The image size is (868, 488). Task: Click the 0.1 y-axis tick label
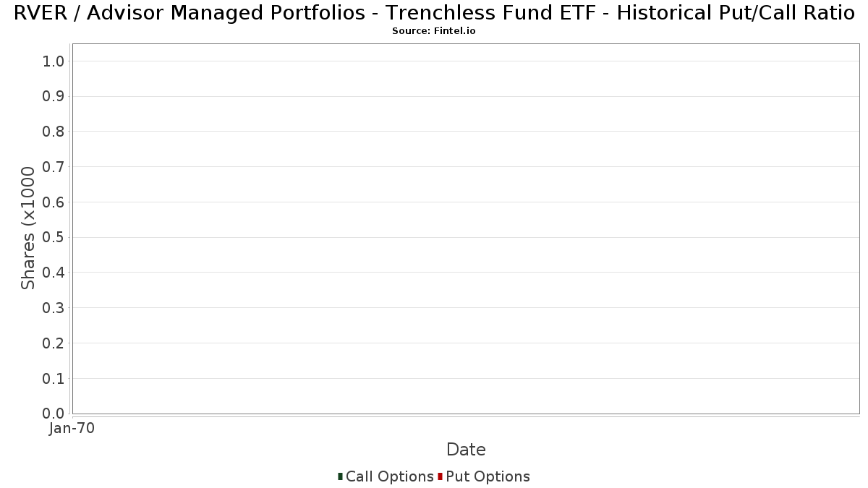(x=54, y=379)
